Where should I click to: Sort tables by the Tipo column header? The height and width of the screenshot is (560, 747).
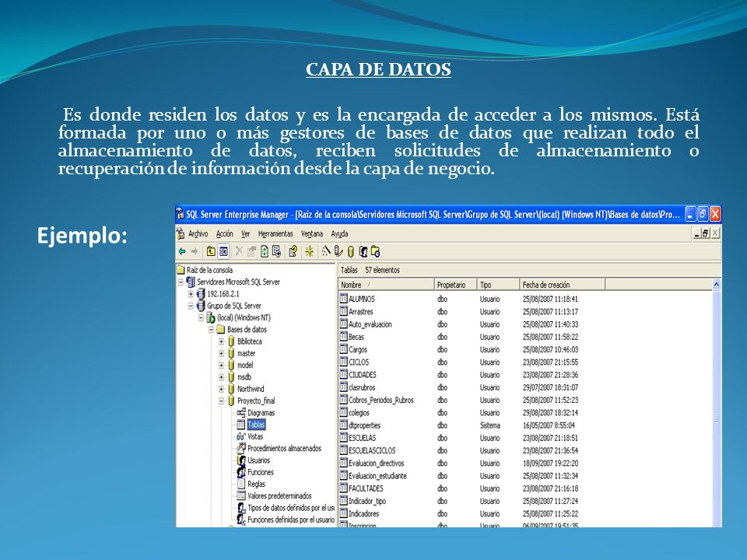pyautogui.click(x=498, y=285)
